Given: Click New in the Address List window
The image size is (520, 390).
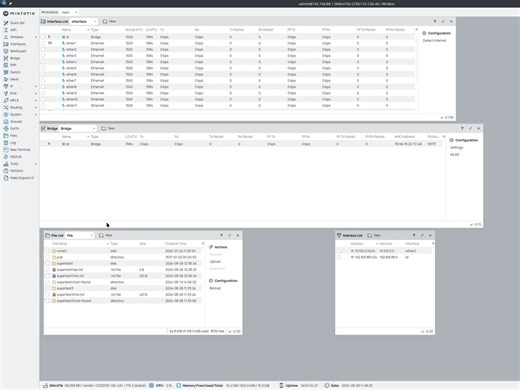Looking at the screenshot, I should (x=374, y=235).
